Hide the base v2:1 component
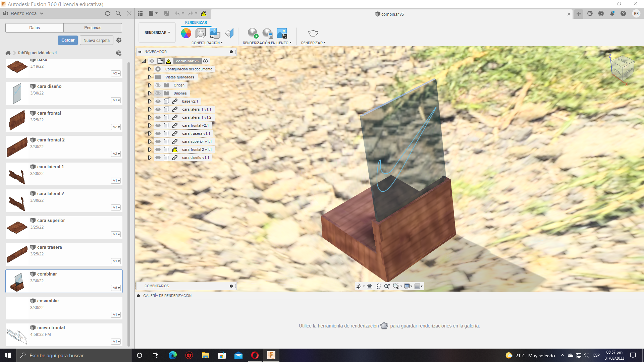Viewport: 644px width, 362px height. [158, 101]
